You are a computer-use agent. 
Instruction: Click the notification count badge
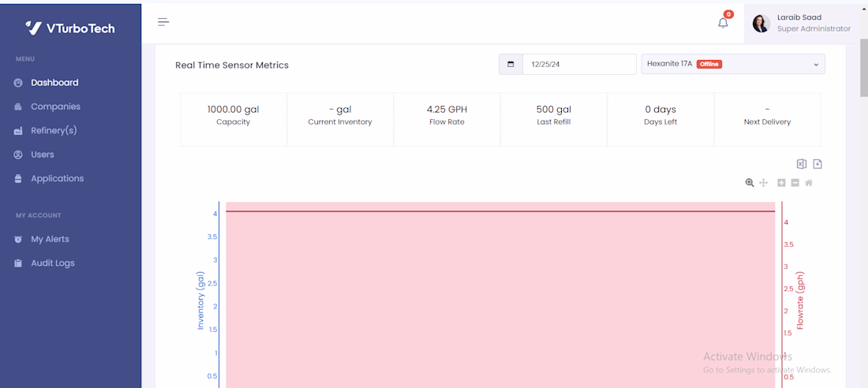728,14
